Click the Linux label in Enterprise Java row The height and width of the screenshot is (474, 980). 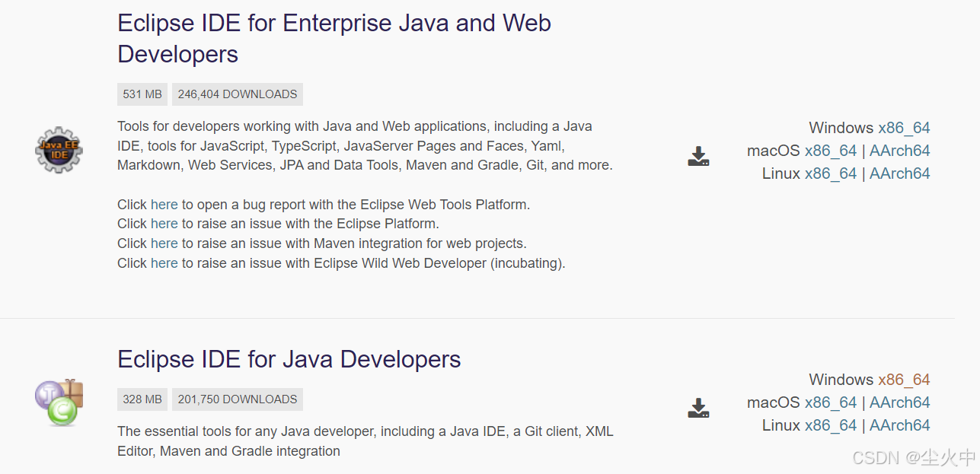coord(781,173)
